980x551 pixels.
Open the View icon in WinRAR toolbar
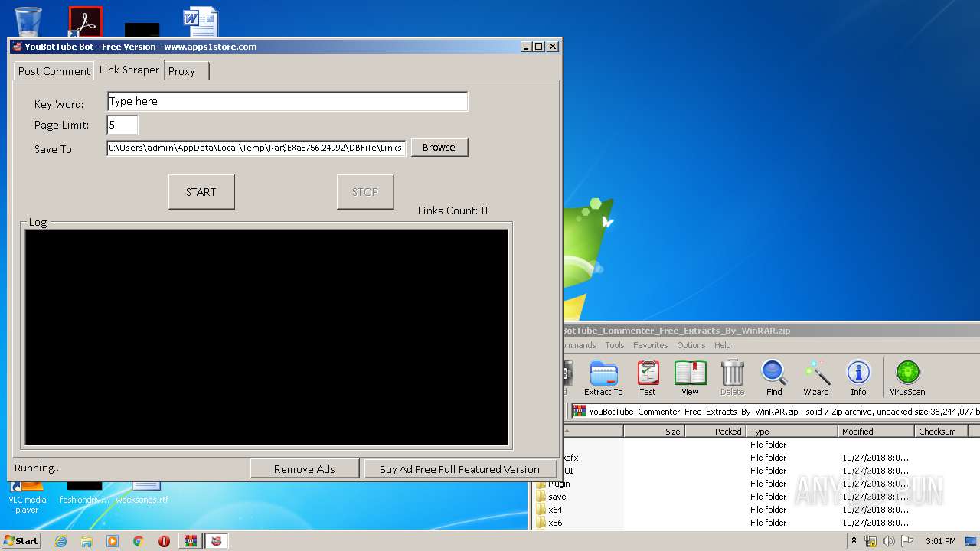tap(690, 378)
